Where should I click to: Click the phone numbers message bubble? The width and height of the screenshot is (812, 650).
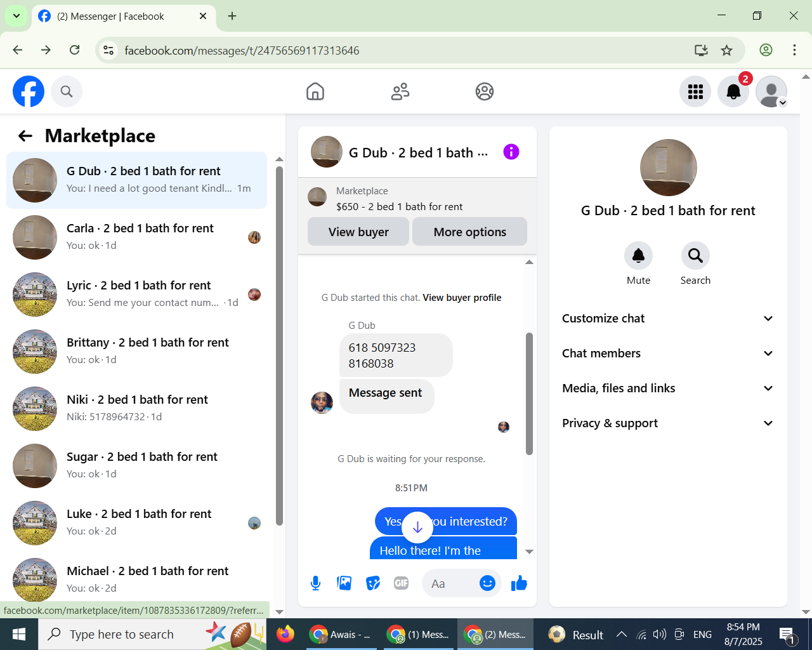[396, 355]
